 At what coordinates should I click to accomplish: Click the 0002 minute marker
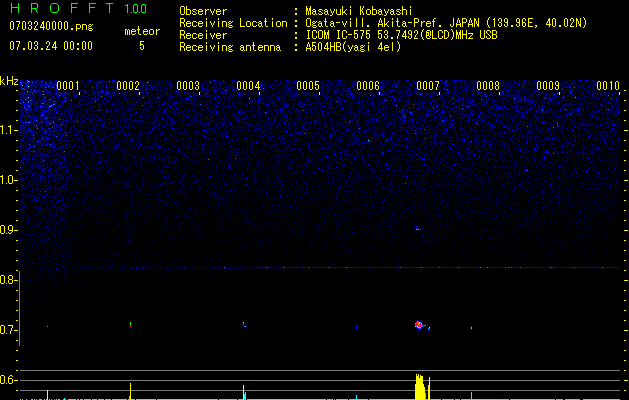tap(128, 86)
